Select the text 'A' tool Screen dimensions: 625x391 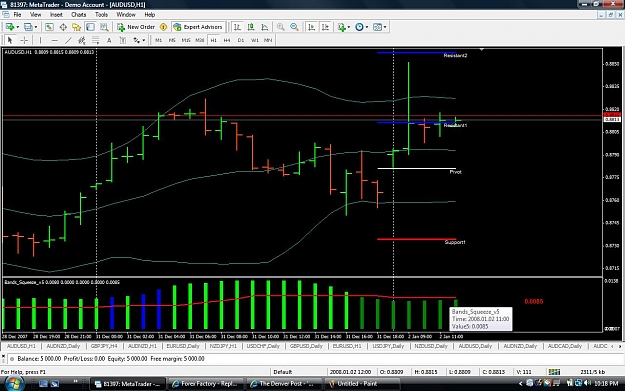(x=109, y=40)
